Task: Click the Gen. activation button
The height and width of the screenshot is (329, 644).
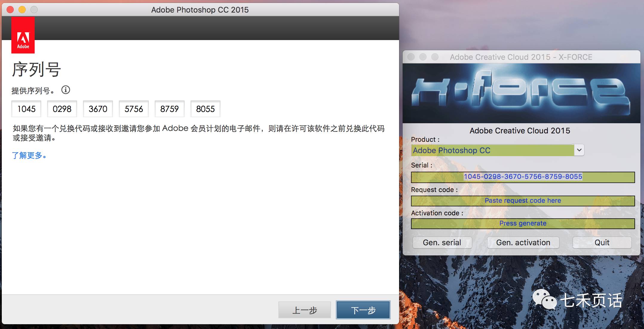Action: (523, 243)
